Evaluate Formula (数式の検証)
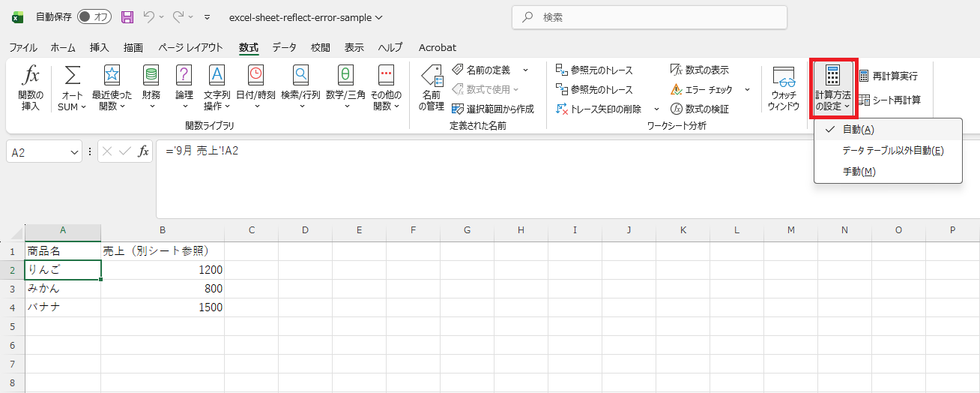Viewport: 980px width, 393px height. (699, 109)
